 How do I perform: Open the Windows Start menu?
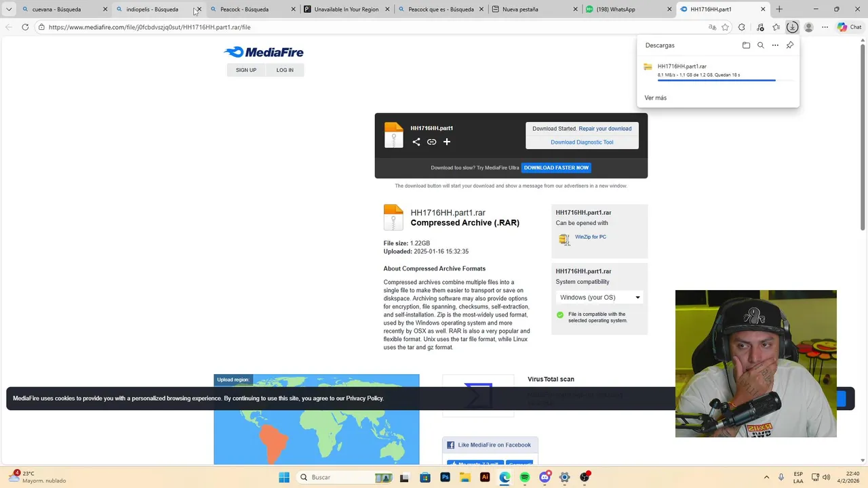coord(284,477)
